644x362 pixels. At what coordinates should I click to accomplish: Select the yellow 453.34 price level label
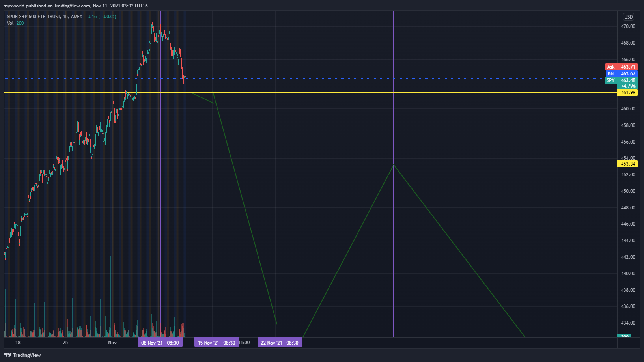[x=628, y=164]
